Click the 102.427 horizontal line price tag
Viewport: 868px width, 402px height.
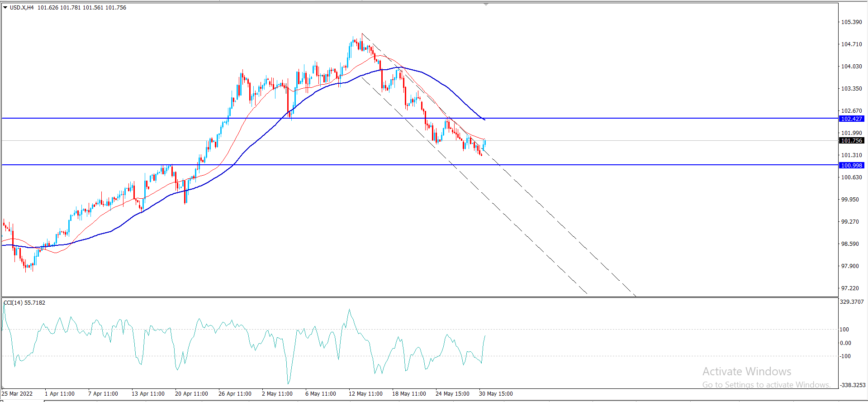[851, 119]
